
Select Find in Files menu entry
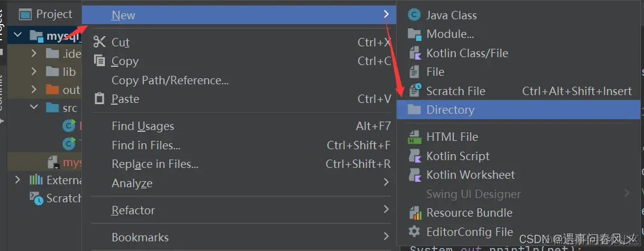239,145
